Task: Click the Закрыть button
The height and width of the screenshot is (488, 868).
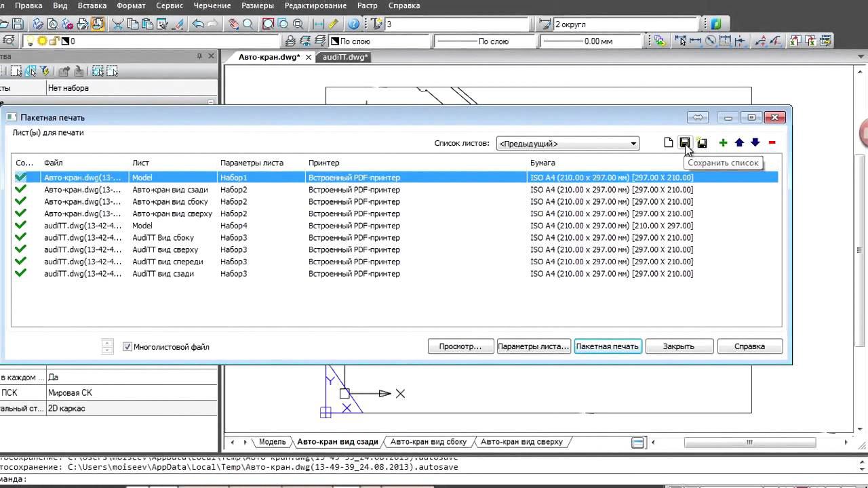Action: 679,346
